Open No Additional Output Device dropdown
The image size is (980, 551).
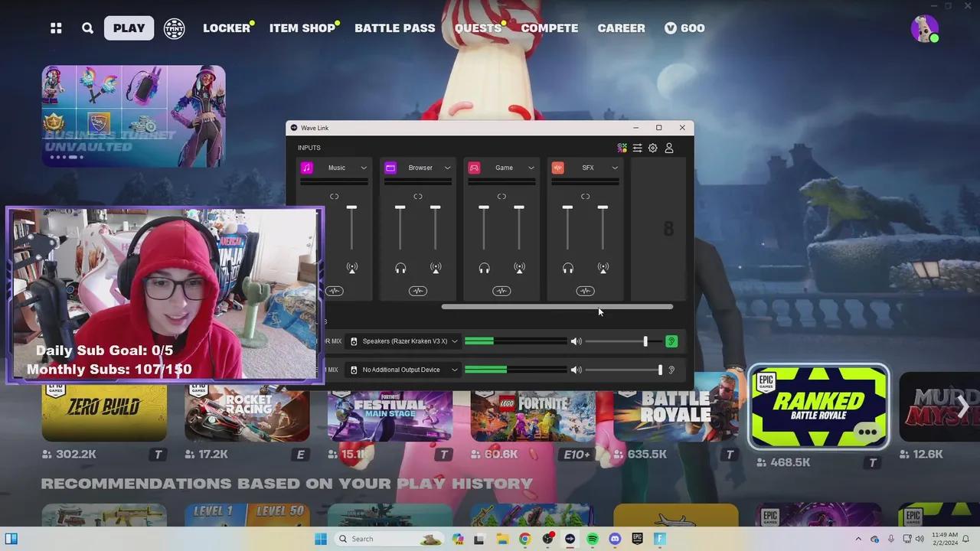403,370
